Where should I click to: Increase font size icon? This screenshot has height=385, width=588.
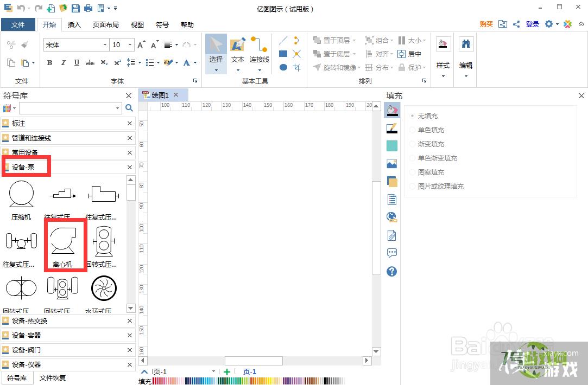pyautogui.click(x=141, y=44)
